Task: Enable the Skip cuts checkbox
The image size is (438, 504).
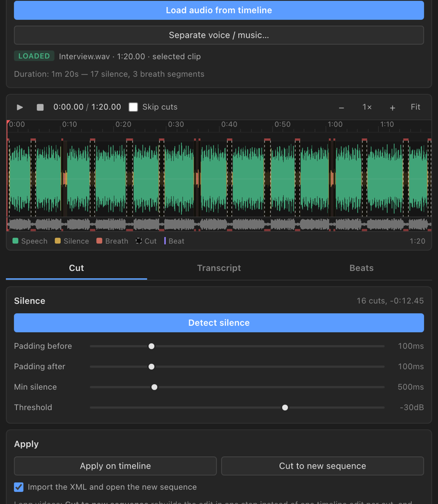Action: pos(133,107)
